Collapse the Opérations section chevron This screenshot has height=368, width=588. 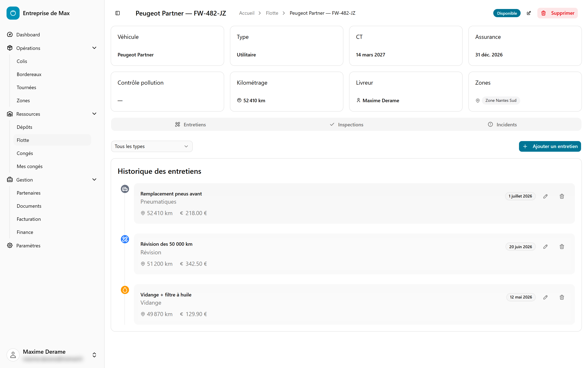[x=94, y=48]
